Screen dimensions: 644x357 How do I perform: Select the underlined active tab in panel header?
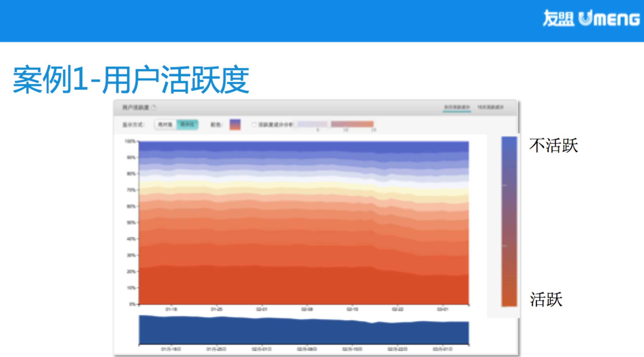pyautogui.click(x=457, y=107)
